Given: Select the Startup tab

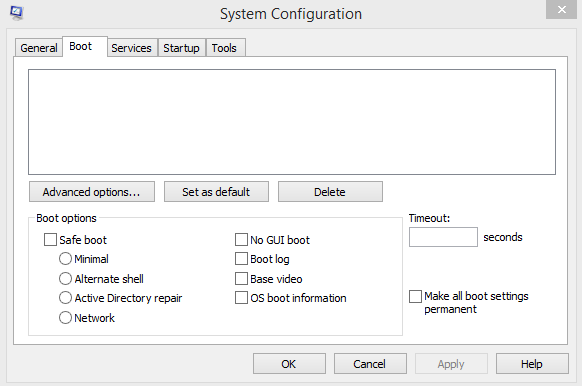Looking at the screenshot, I should [x=181, y=48].
